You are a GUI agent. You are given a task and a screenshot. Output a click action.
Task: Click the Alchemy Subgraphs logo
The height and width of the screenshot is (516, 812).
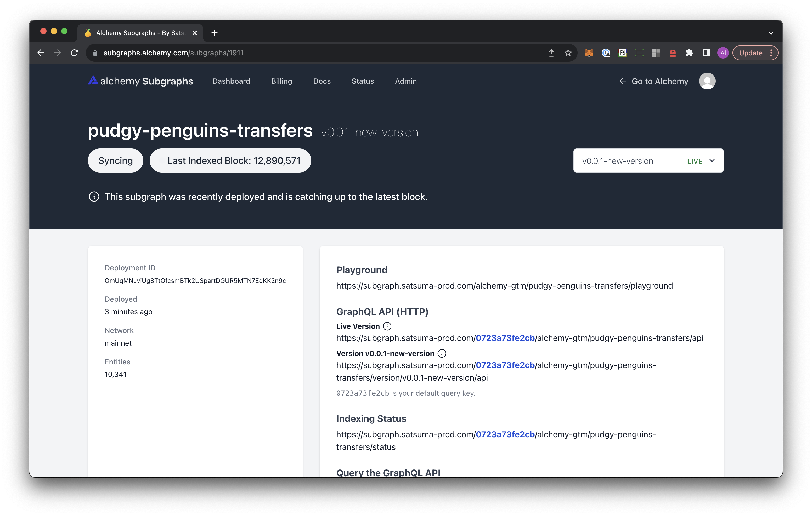click(140, 81)
